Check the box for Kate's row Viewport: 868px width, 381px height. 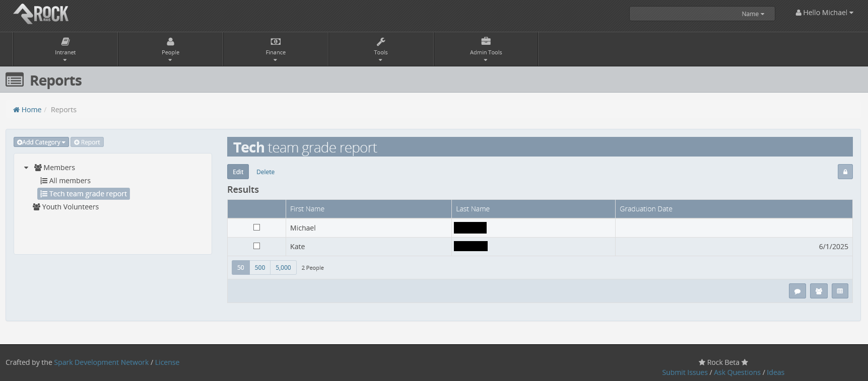[x=256, y=246]
